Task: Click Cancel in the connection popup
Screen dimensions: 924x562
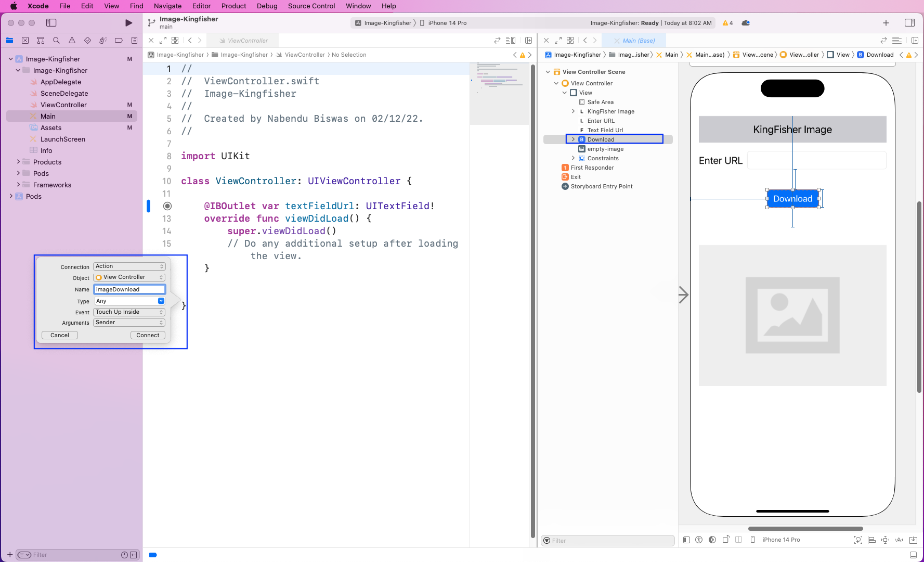Action: coord(60,336)
